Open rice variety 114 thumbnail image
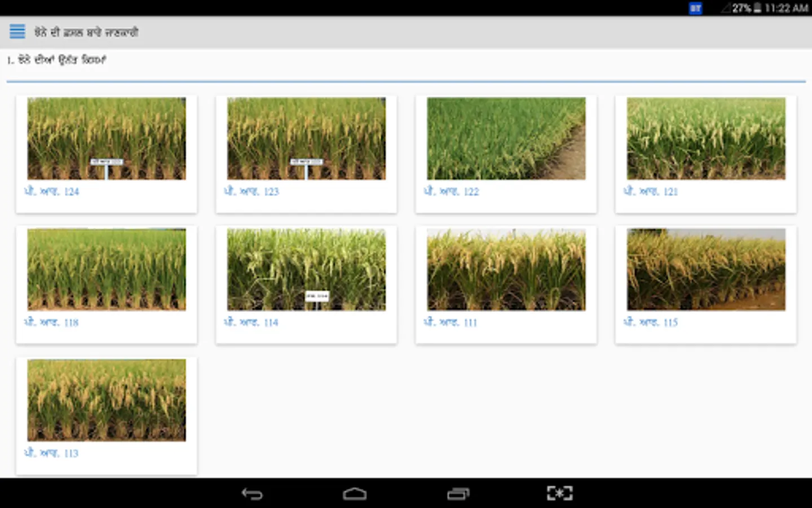The image size is (812, 508). click(x=306, y=269)
